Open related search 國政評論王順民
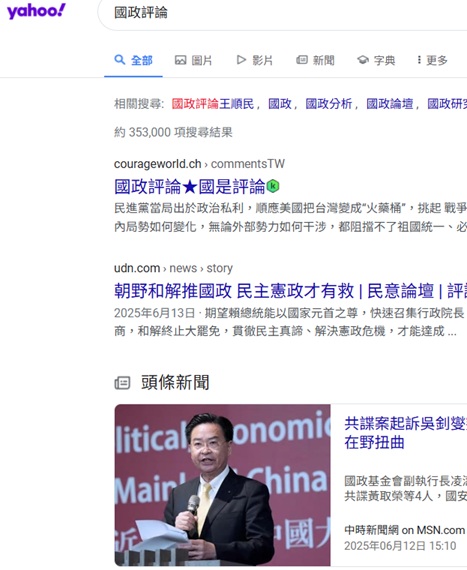467x570 pixels. click(213, 104)
